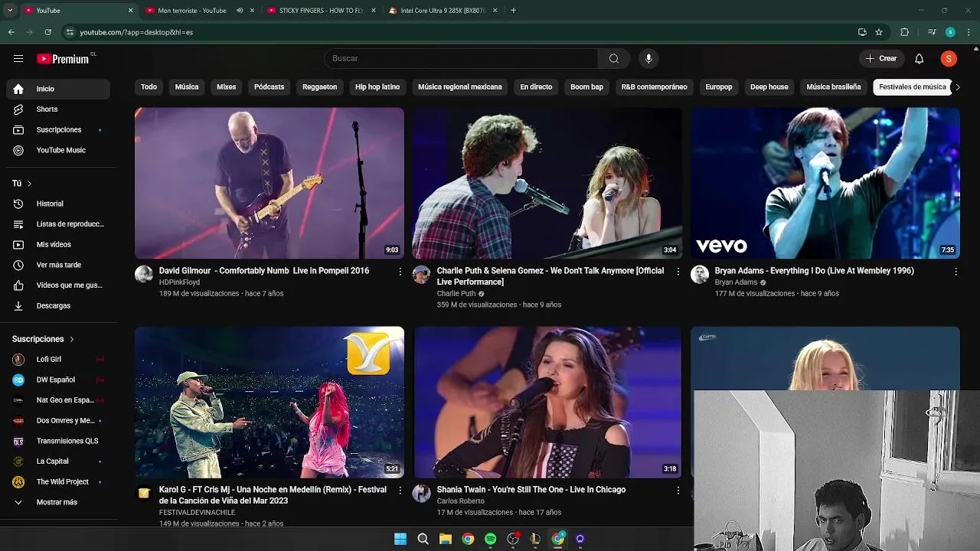Open options menu for Charlie Puth video
Image resolution: width=980 pixels, height=551 pixels.
click(x=678, y=271)
